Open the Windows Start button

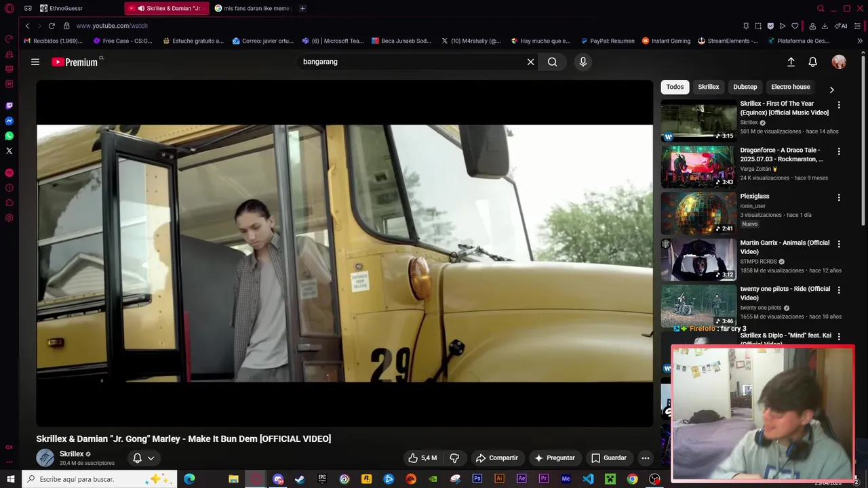tap(10, 479)
